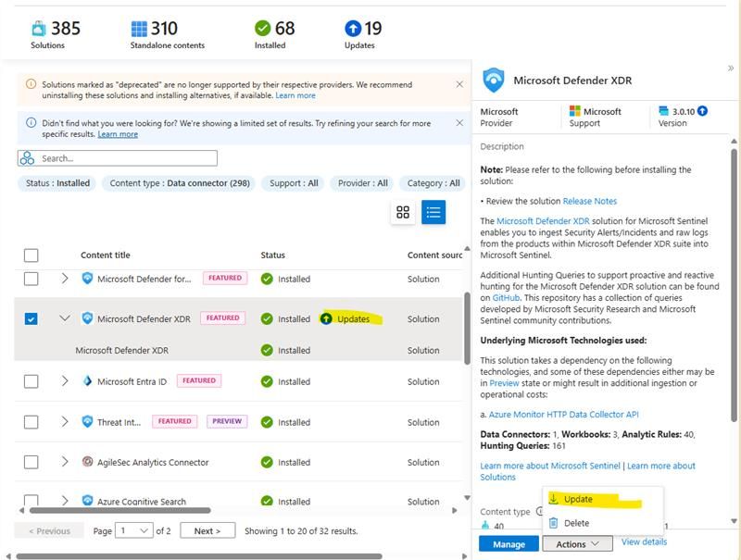Sort by Content title column header
This screenshot has height=560, width=741.
pos(105,255)
